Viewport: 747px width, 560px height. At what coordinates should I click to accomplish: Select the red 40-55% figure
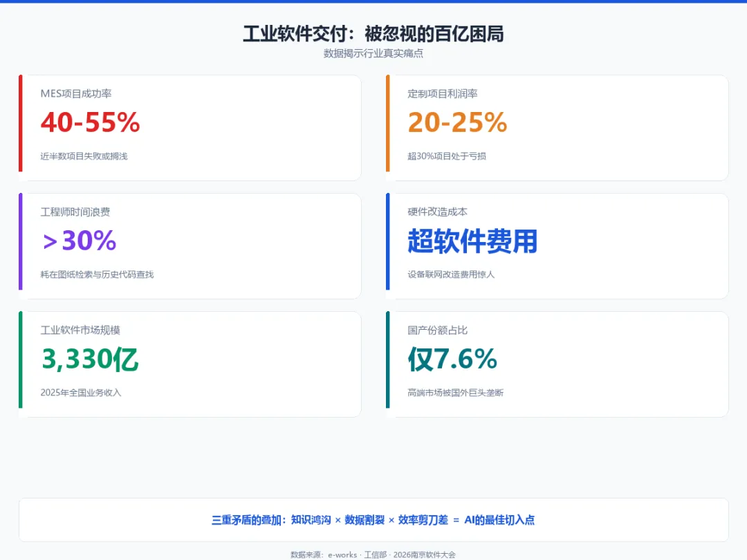[90, 122]
